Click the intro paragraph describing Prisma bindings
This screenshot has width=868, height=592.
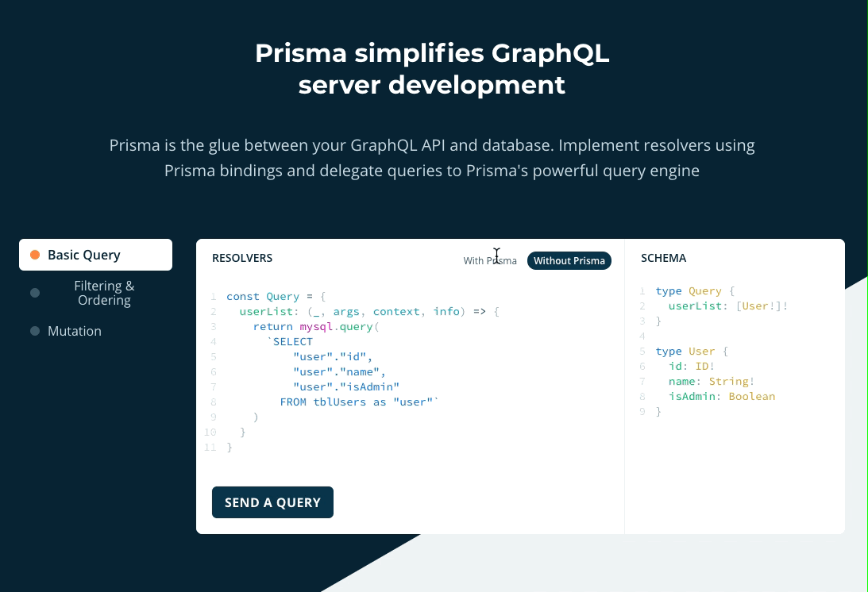pos(431,158)
